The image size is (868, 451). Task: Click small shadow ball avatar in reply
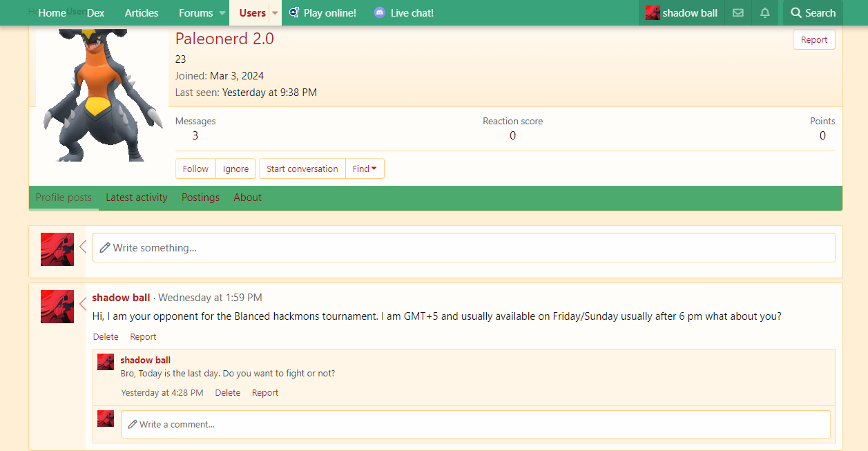[x=106, y=362]
